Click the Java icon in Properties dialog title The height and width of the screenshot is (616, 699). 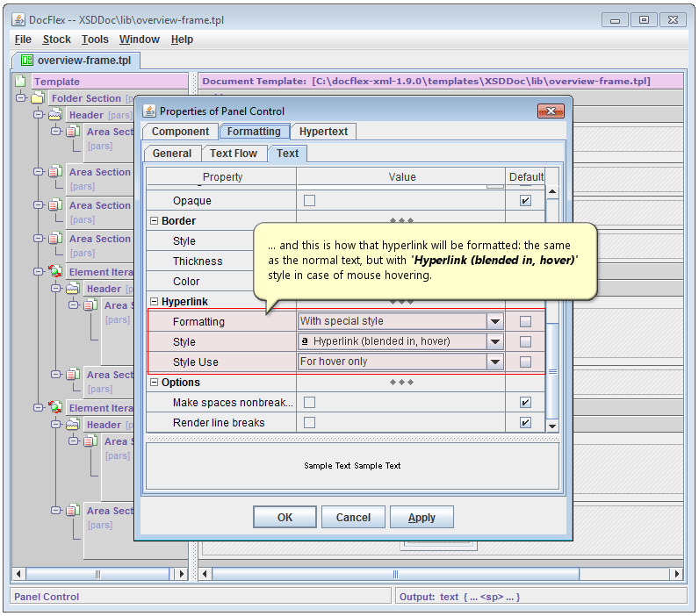[x=148, y=111]
